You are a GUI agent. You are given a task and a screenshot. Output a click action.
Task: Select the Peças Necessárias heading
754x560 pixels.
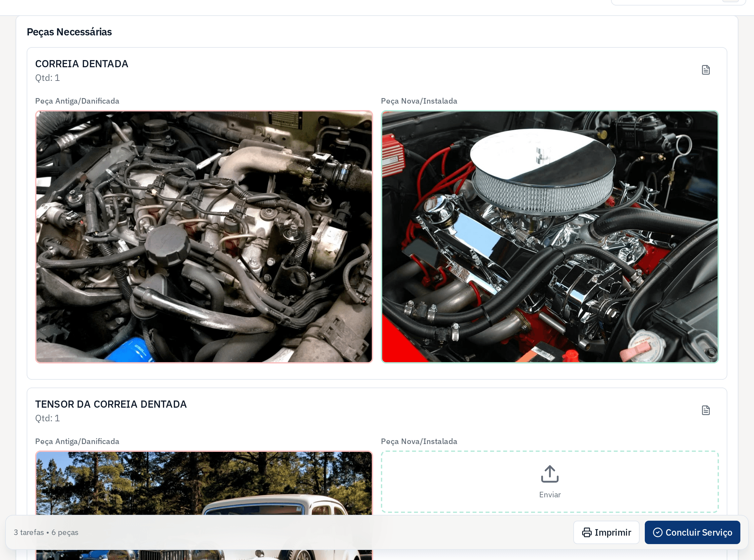[x=69, y=32]
